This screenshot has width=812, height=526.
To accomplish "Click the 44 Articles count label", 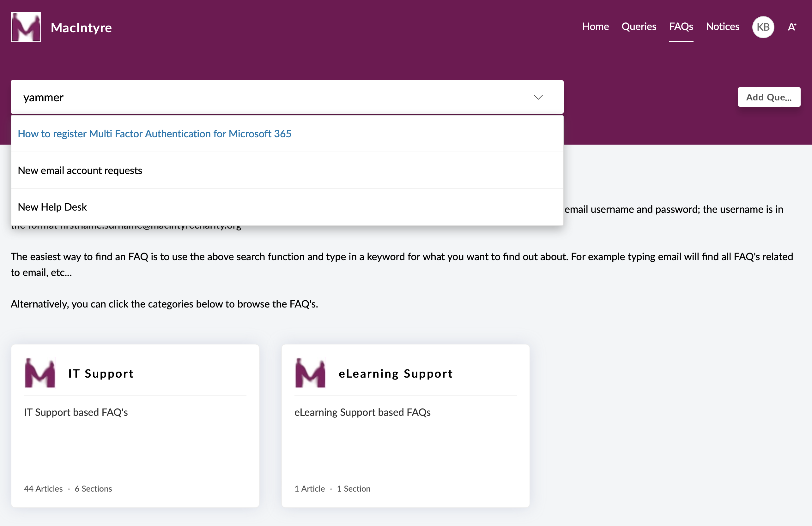I will pyautogui.click(x=43, y=488).
